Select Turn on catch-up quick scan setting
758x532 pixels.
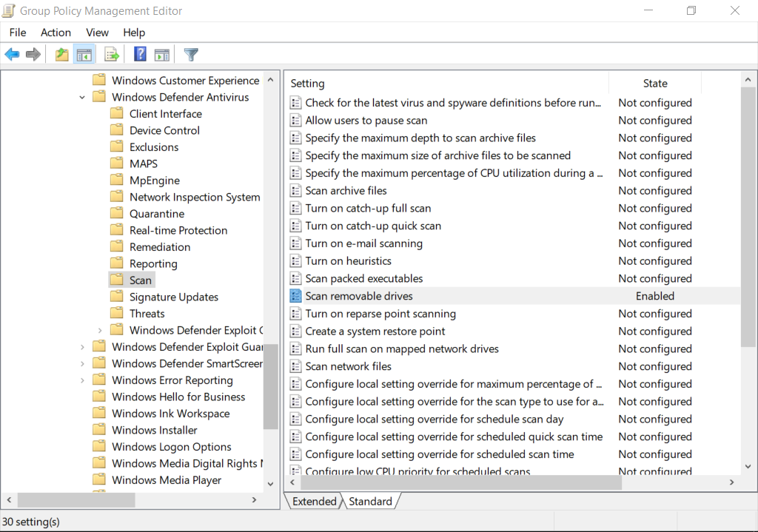[373, 226]
